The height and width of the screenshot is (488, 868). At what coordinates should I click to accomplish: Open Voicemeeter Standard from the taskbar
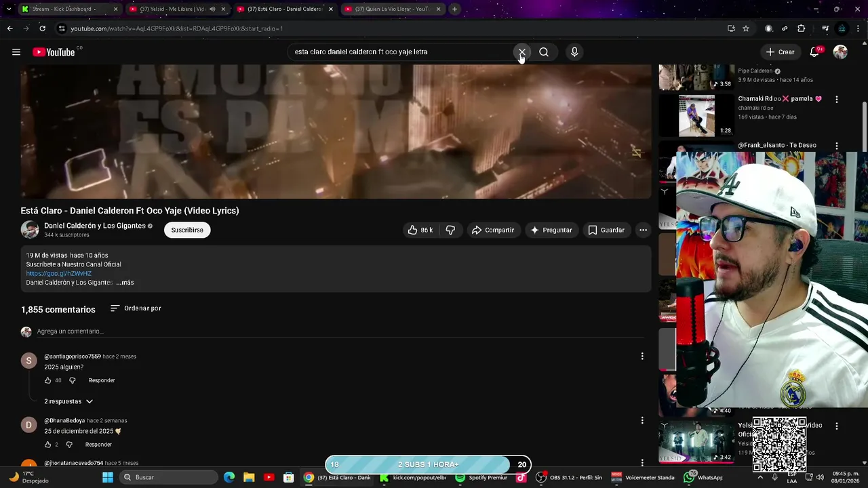[x=643, y=477]
